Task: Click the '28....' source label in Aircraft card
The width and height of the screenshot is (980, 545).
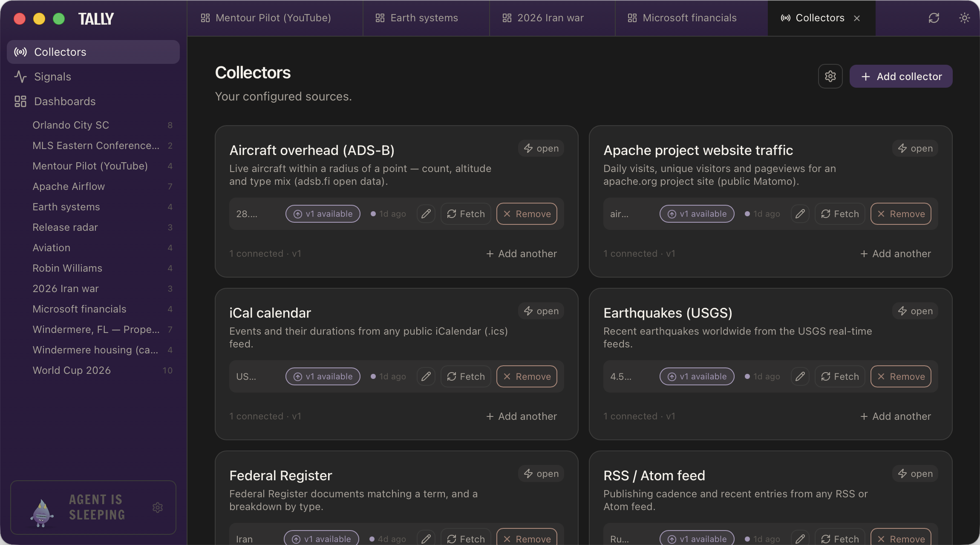Action: click(247, 214)
